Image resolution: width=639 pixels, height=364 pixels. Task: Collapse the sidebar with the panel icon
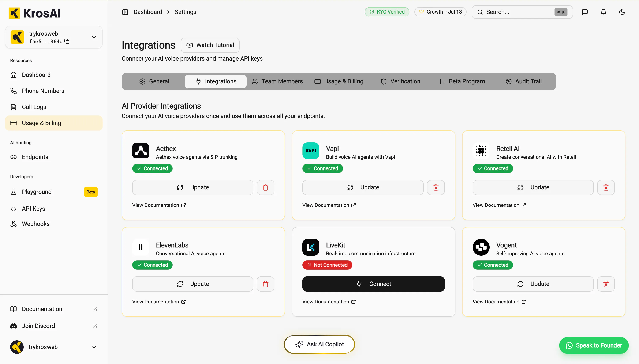125,12
